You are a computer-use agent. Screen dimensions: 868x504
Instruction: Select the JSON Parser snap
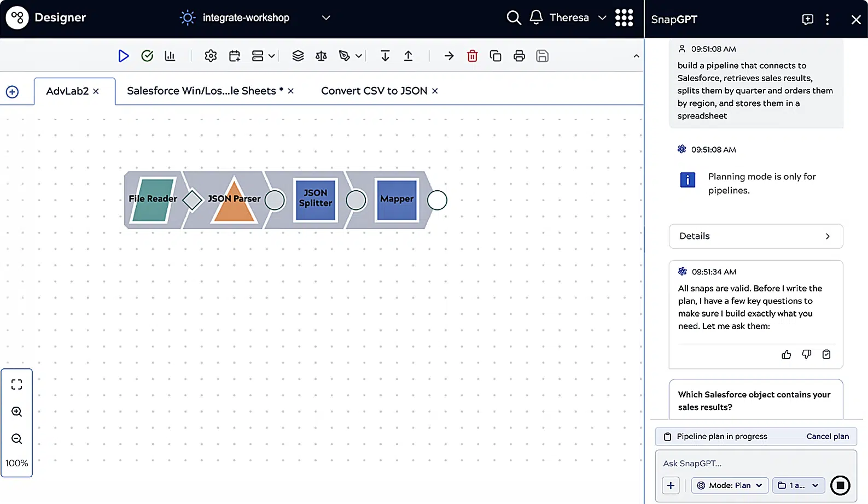point(234,200)
